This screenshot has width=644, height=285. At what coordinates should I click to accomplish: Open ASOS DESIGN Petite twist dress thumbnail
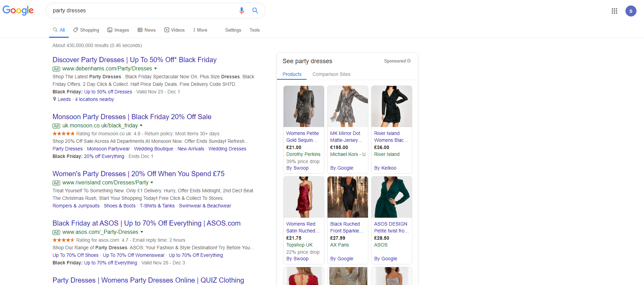point(392,197)
